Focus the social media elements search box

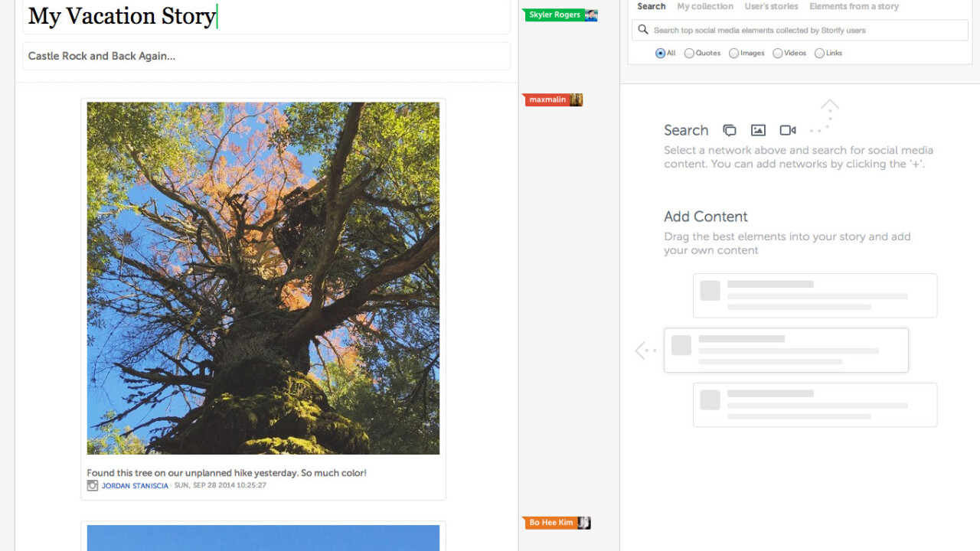(x=804, y=30)
